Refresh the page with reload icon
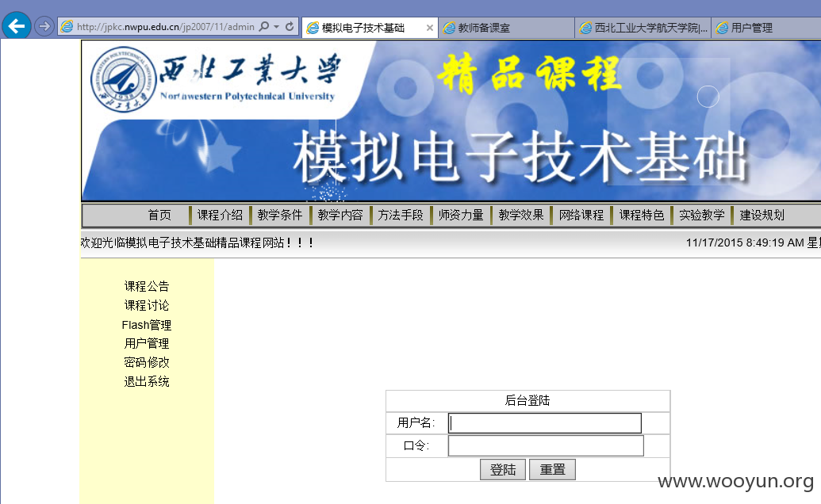 click(290, 26)
